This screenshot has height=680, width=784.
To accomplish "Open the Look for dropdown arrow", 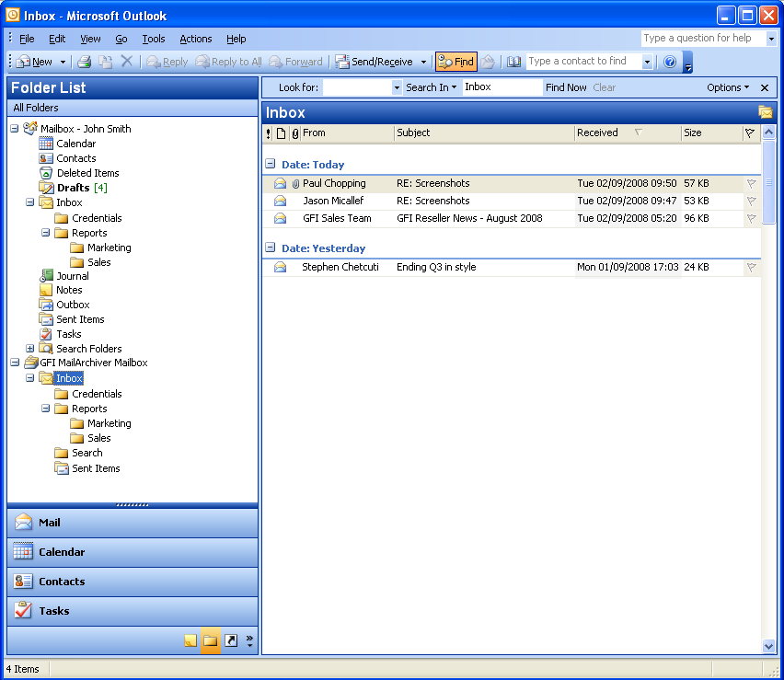I will (x=397, y=87).
